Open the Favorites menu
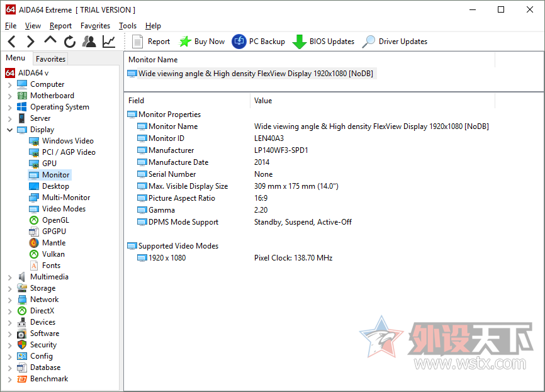This screenshot has height=392, width=545. point(95,26)
